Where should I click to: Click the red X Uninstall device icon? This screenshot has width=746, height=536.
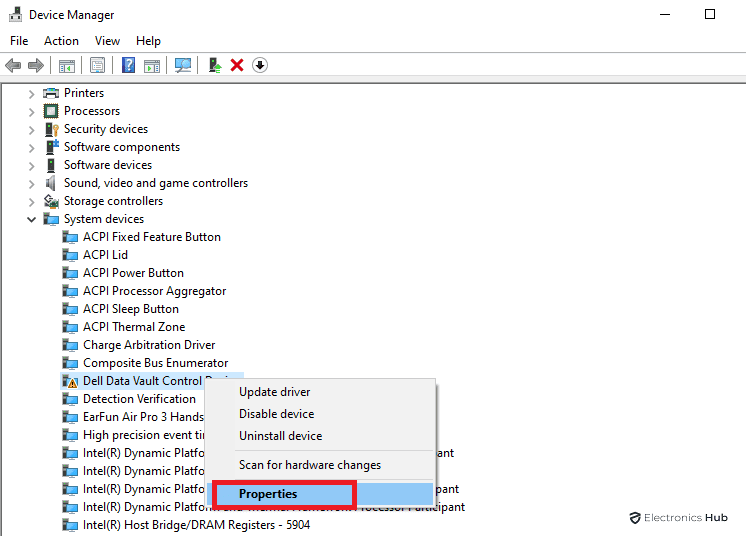237,65
